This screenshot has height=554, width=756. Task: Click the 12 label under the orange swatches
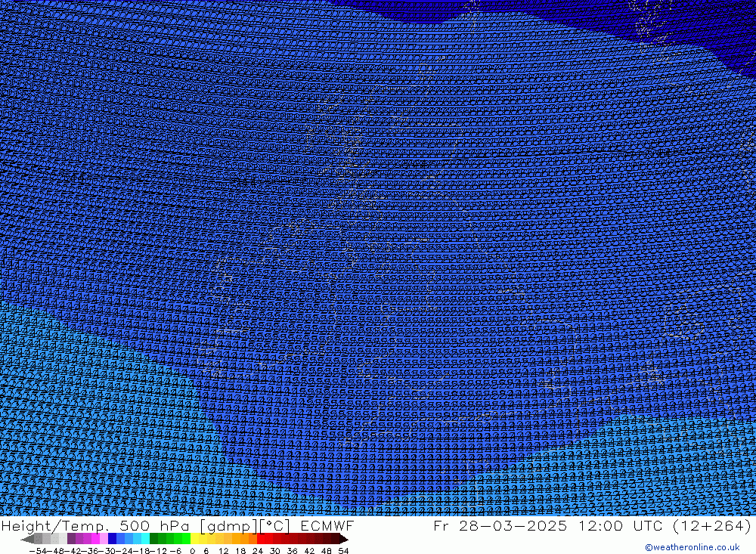pos(223,551)
